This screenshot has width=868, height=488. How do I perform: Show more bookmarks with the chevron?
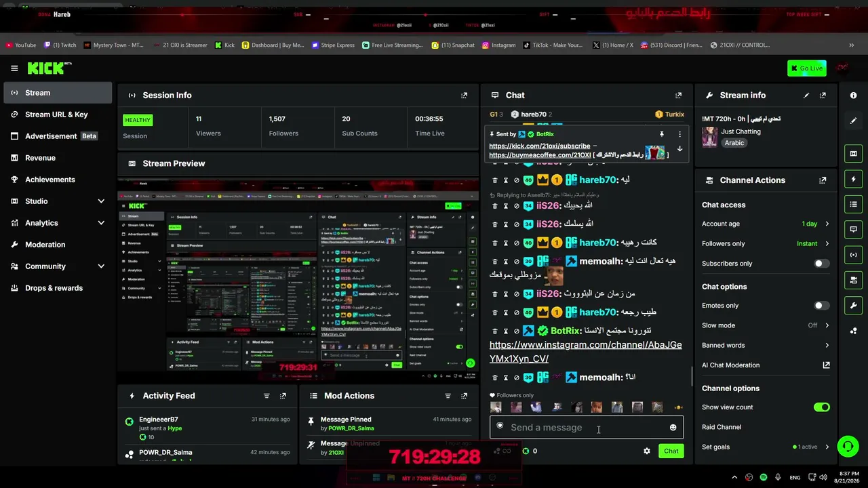point(851,45)
